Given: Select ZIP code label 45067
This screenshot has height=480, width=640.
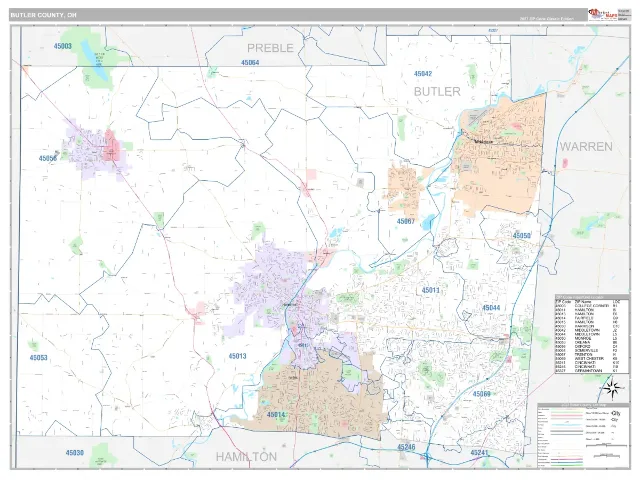Looking at the screenshot, I should click(x=406, y=221).
